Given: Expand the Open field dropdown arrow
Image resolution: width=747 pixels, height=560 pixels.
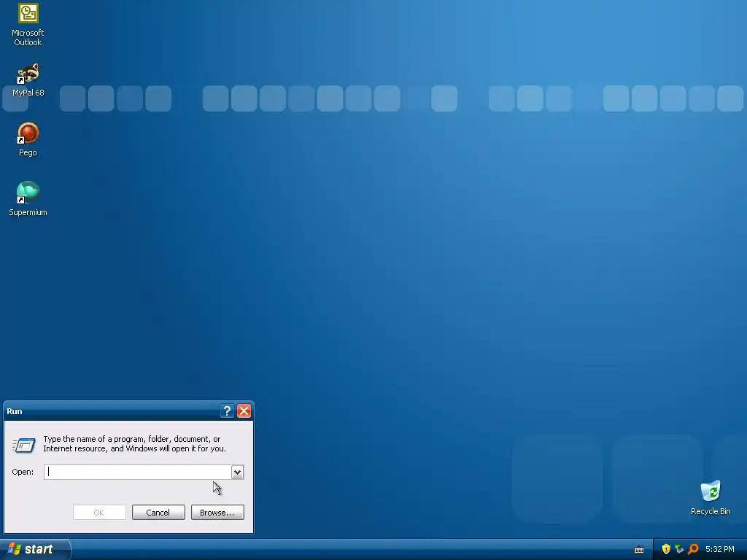Looking at the screenshot, I should (x=237, y=472).
